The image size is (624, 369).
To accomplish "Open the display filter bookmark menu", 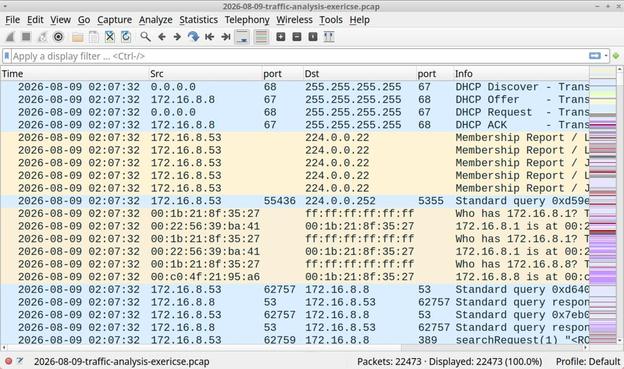I will pyautogui.click(x=7, y=56).
